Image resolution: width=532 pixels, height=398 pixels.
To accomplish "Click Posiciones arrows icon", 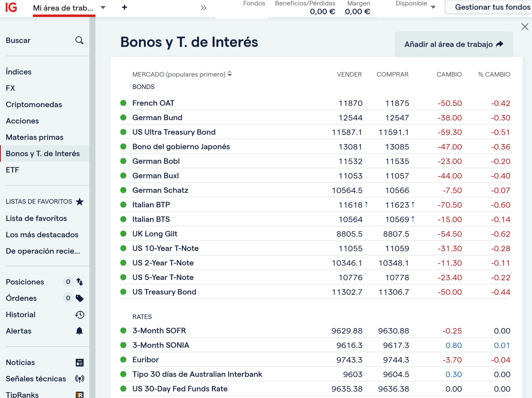I will (80, 282).
